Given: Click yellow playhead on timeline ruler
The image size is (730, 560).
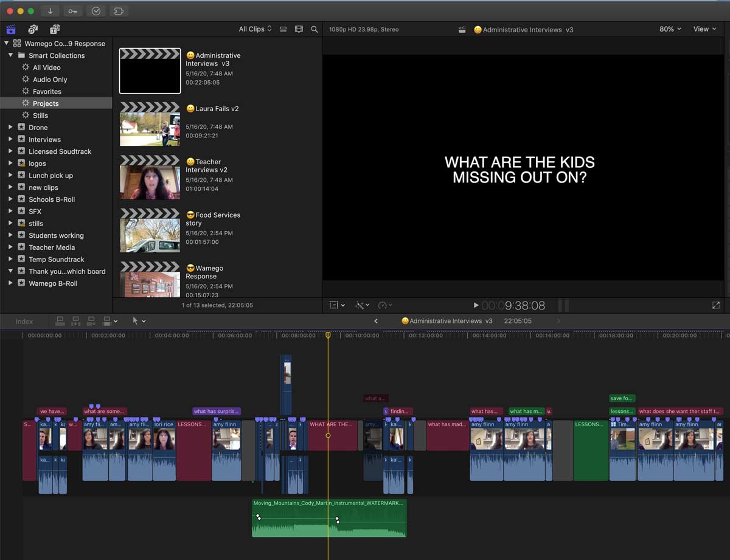Looking at the screenshot, I should pyautogui.click(x=328, y=335).
